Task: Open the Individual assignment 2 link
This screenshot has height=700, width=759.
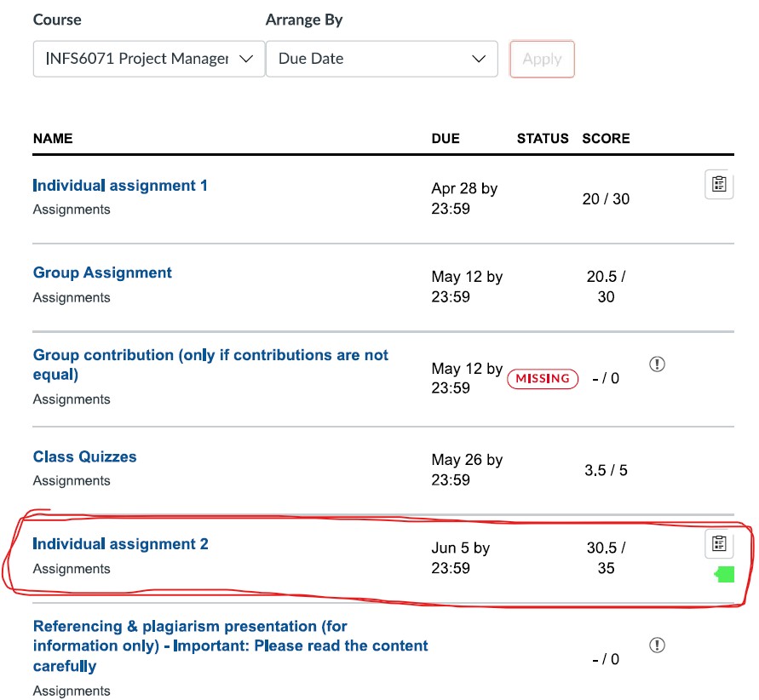Action: click(120, 544)
